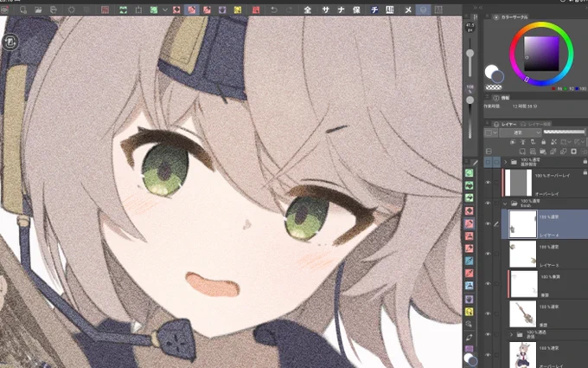
Task: Click the チ command bar button
Action: (x=374, y=10)
